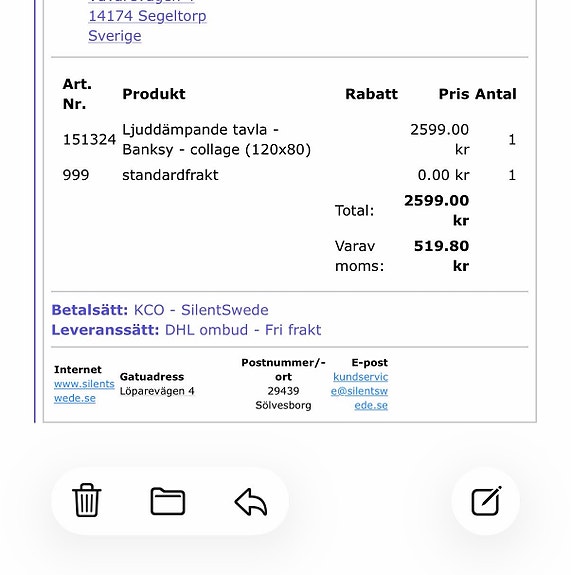Tap the Sverige address link
The image size is (571, 575).
point(115,36)
